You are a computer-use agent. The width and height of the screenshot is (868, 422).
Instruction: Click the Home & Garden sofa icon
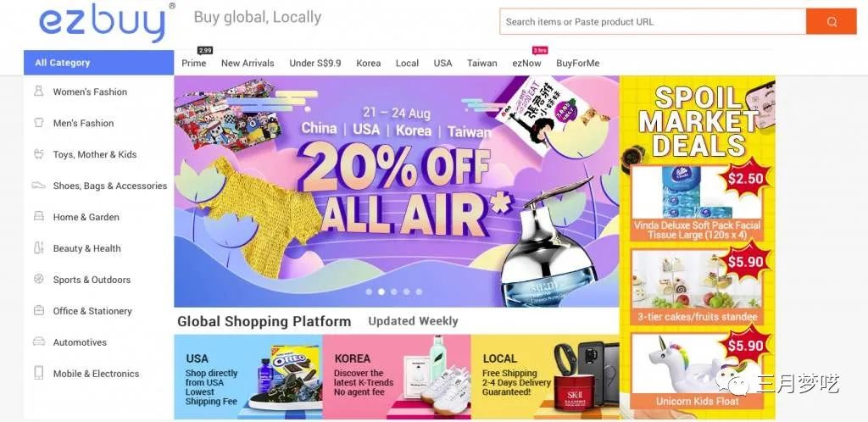tap(38, 216)
